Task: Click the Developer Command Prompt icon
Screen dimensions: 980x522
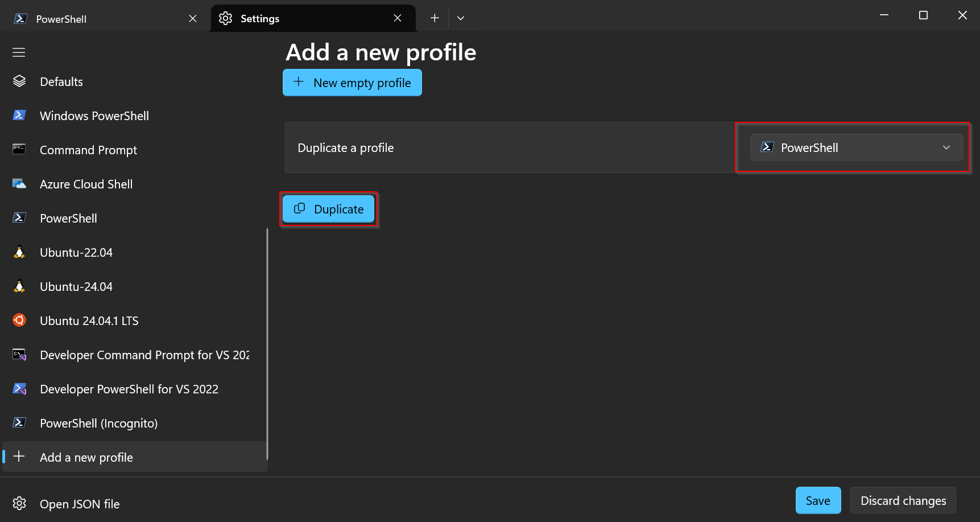Action: tap(19, 355)
